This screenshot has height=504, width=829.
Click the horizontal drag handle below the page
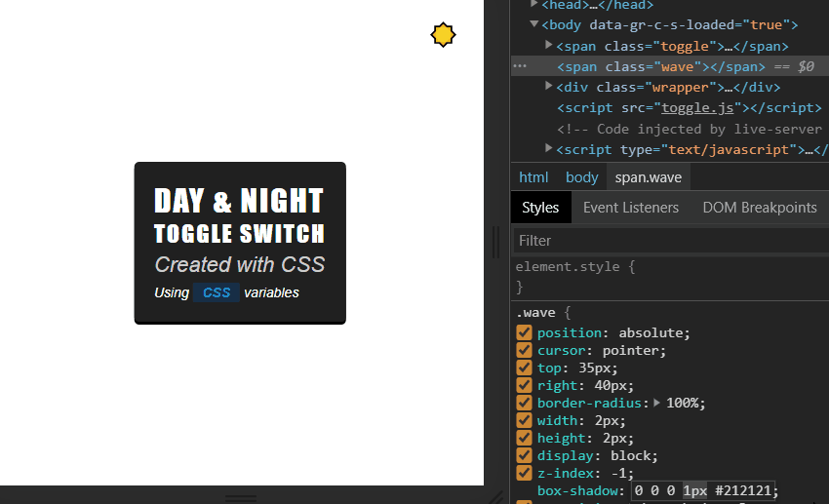click(241, 497)
